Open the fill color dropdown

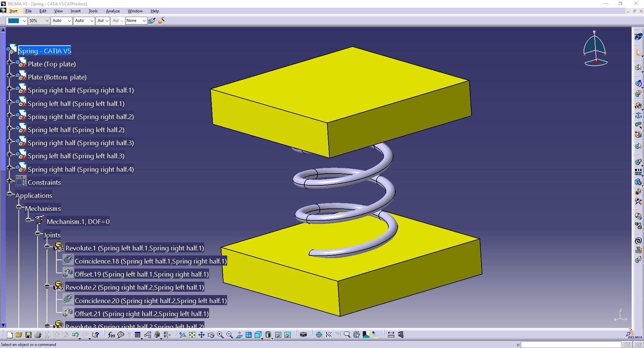[24, 21]
